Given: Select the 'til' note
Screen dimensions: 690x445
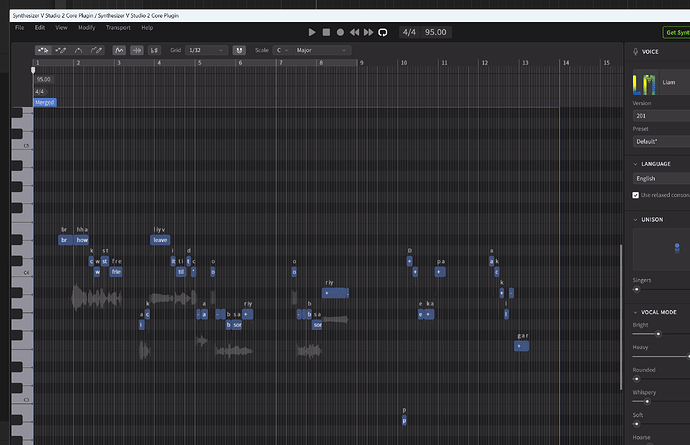Looking at the screenshot, I should click(181, 272).
